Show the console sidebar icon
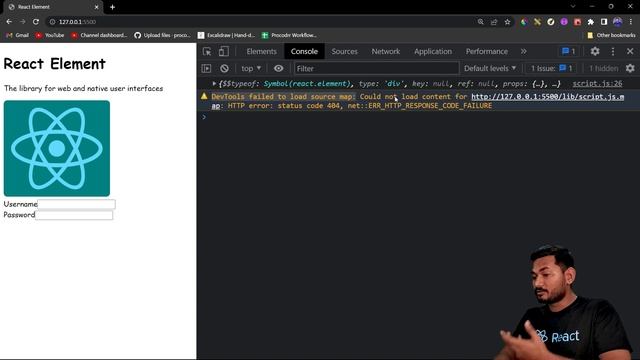The width and height of the screenshot is (640, 360). click(x=207, y=69)
